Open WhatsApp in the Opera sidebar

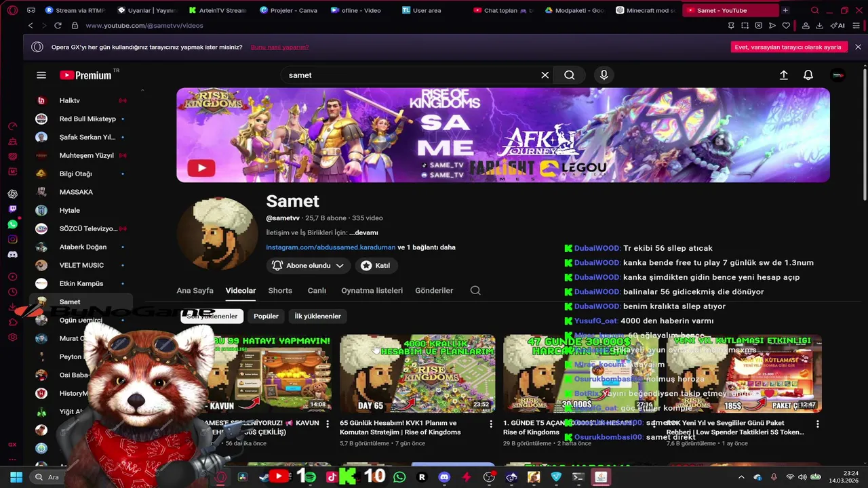click(12, 224)
